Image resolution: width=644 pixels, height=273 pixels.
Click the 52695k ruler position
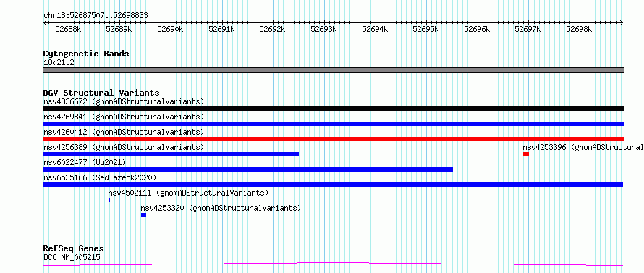tap(426, 29)
